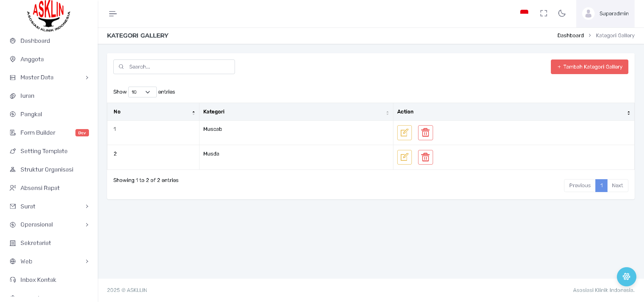The image size is (644, 302).
Task: Enter fullscreen mode via header icon
Action: tap(544, 14)
